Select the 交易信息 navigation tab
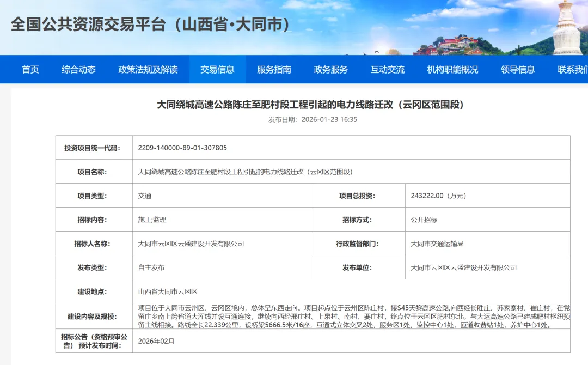 pos(217,69)
